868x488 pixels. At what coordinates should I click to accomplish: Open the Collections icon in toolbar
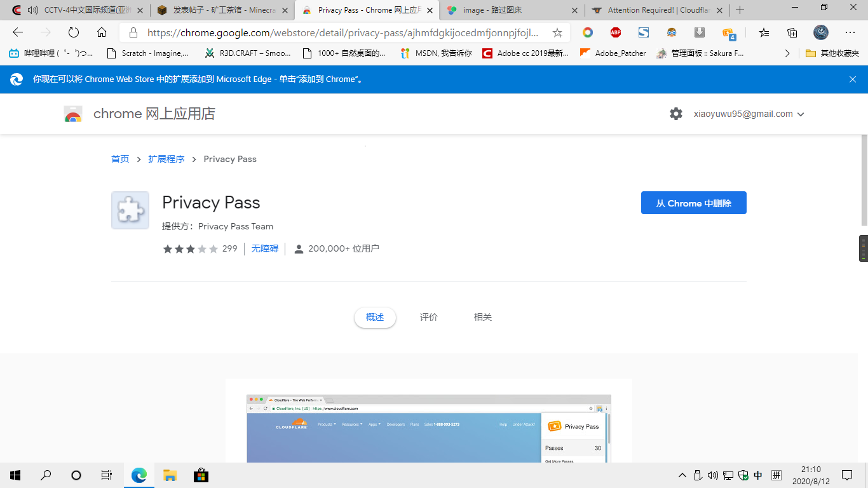pos(792,32)
